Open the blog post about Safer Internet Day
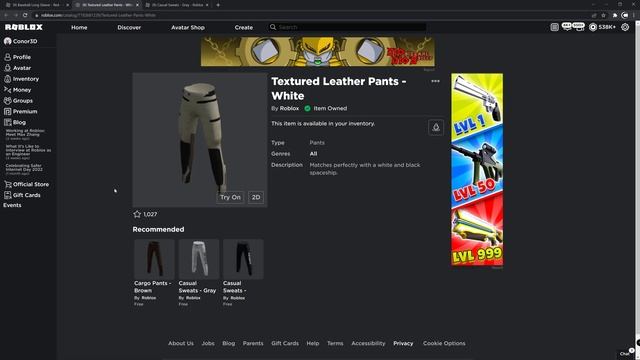 (x=24, y=169)
